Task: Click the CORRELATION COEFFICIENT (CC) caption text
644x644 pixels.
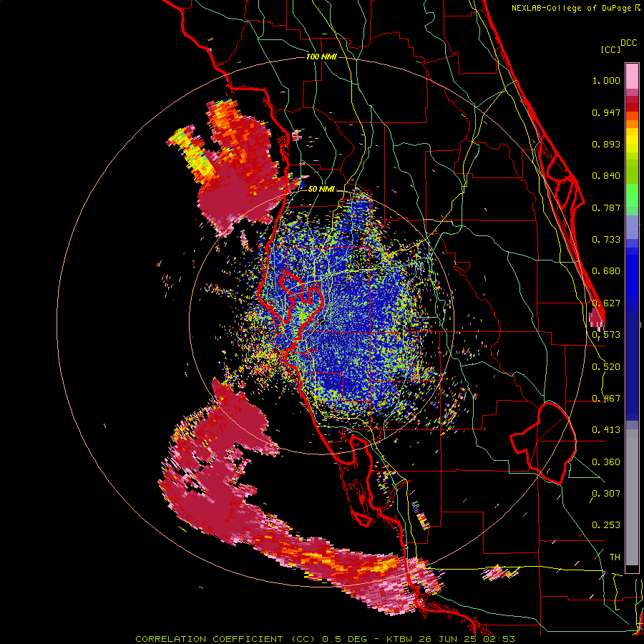Action: (225, 639)
